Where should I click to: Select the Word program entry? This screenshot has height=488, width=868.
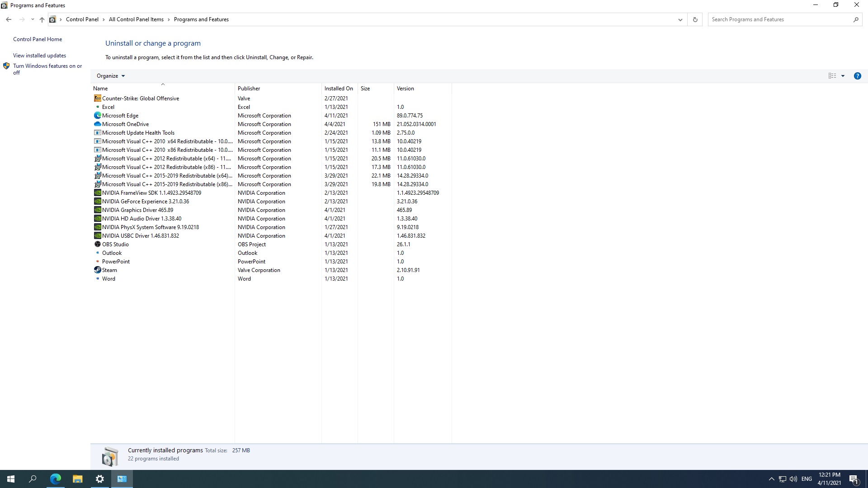pyautogui.click(x=271, y=278)
